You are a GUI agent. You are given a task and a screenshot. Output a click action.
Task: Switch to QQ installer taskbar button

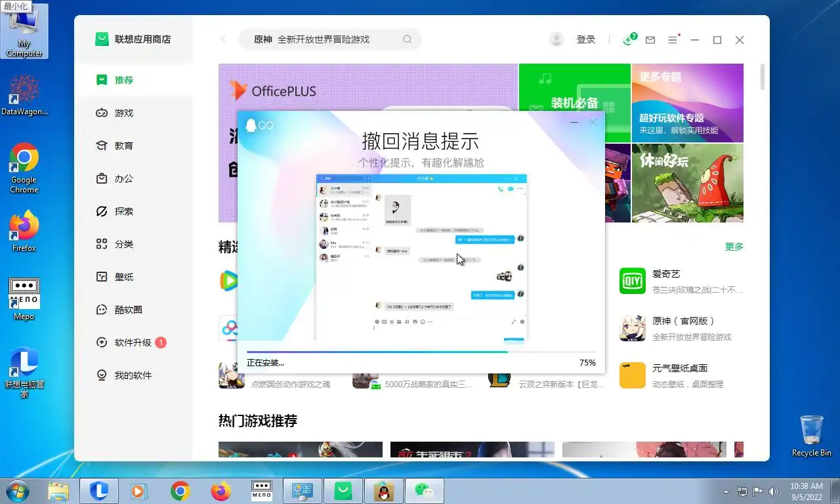pyautogui.click(x=384, y=491)
